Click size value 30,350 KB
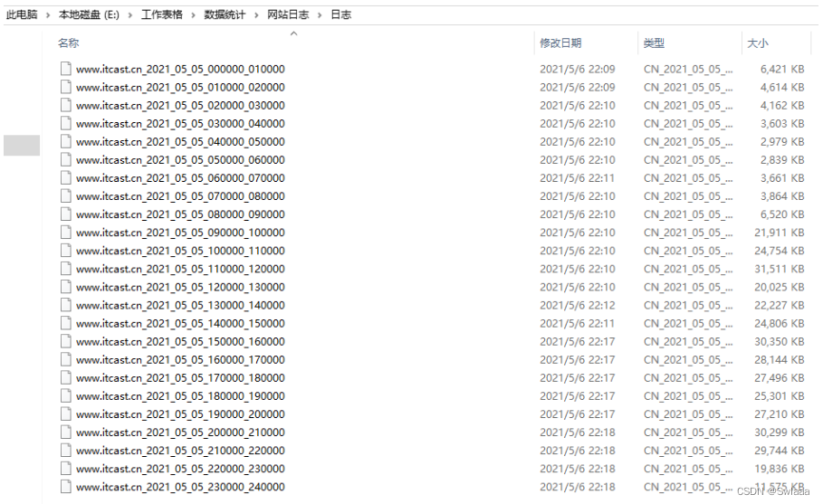Screen dimensions: 823x504 [x=780, y=341]
